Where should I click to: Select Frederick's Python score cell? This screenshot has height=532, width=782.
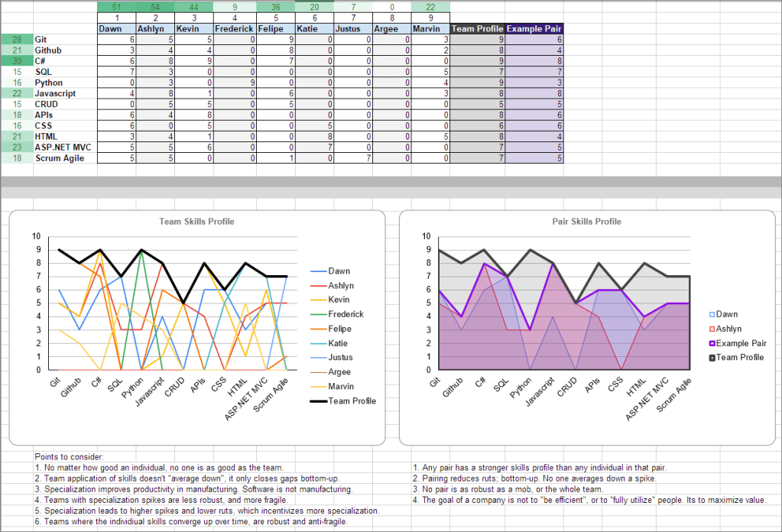coord(234,83)
